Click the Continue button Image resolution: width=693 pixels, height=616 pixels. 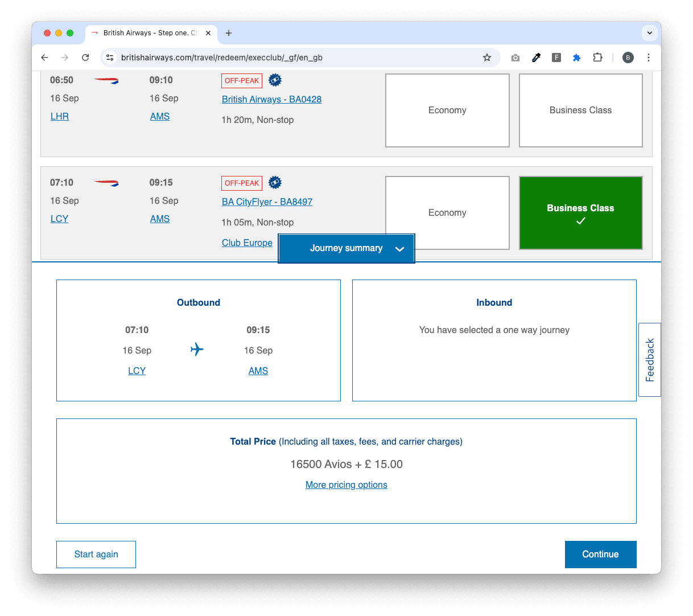tap(601, 555)
